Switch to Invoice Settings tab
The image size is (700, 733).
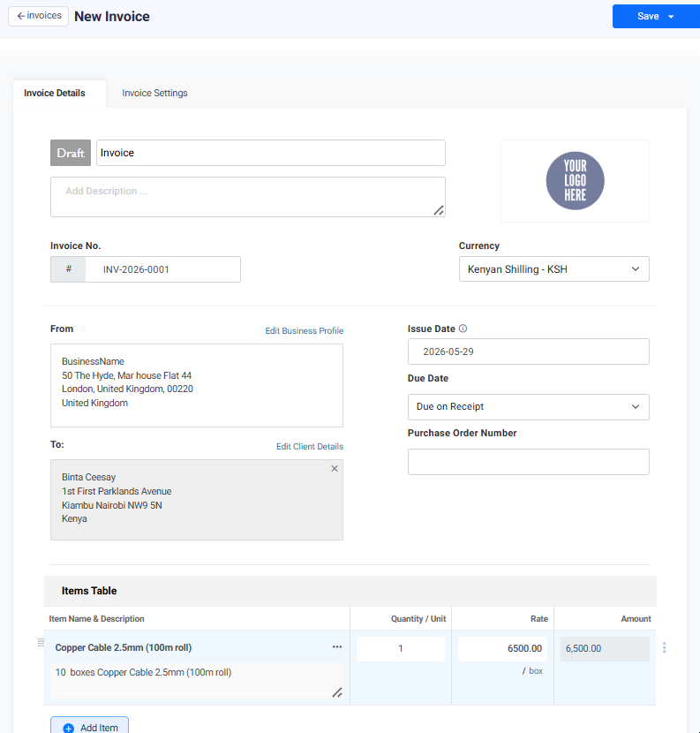(x=154, y=93)
